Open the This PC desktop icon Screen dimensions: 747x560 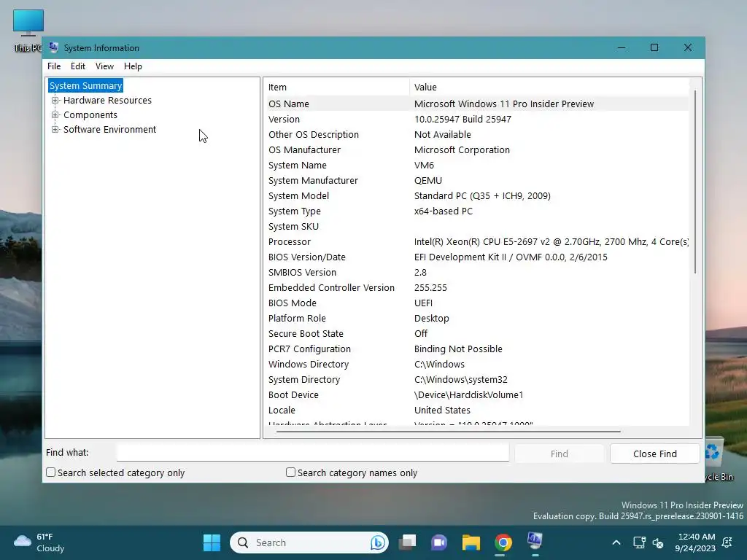pos(28,29)
